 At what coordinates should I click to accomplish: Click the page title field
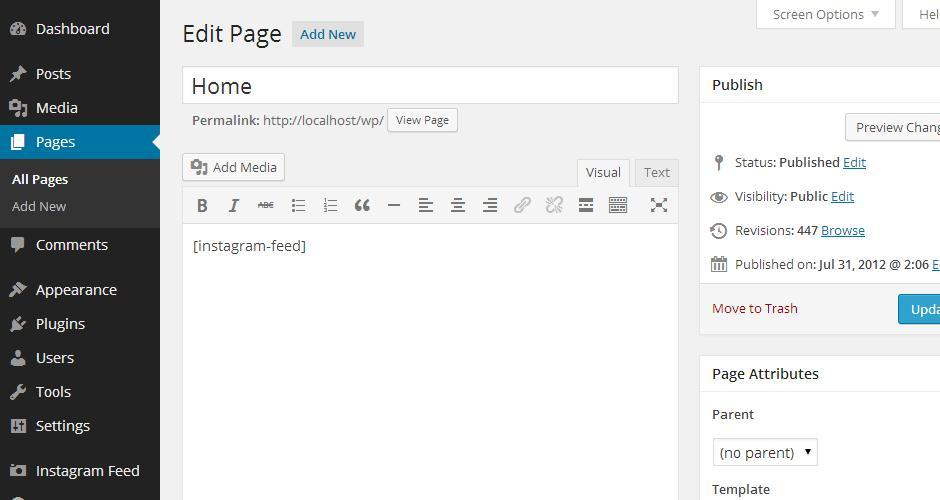pos(430,86)
